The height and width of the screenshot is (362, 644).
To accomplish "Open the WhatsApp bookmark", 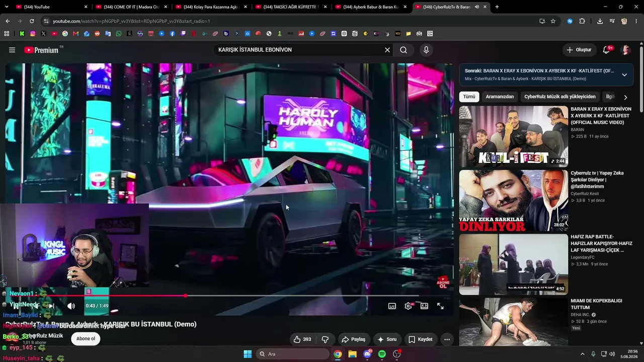I will pyautogui.click(x=119, y=34).
